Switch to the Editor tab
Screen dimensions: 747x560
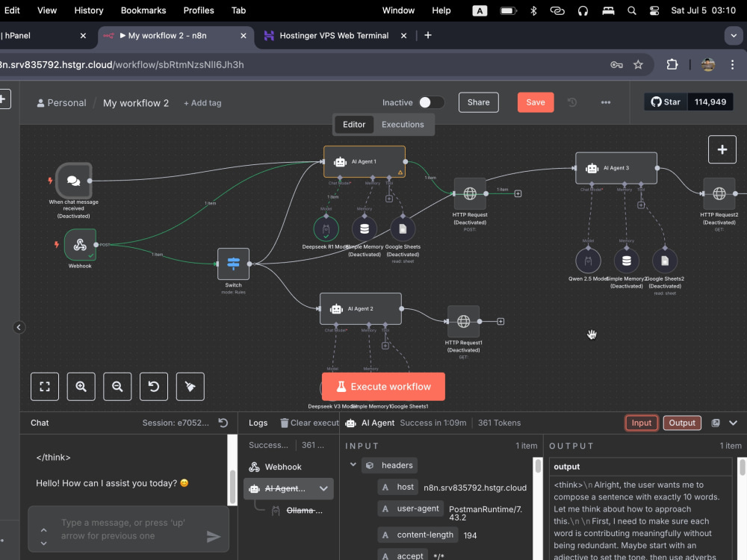(354, 124)
